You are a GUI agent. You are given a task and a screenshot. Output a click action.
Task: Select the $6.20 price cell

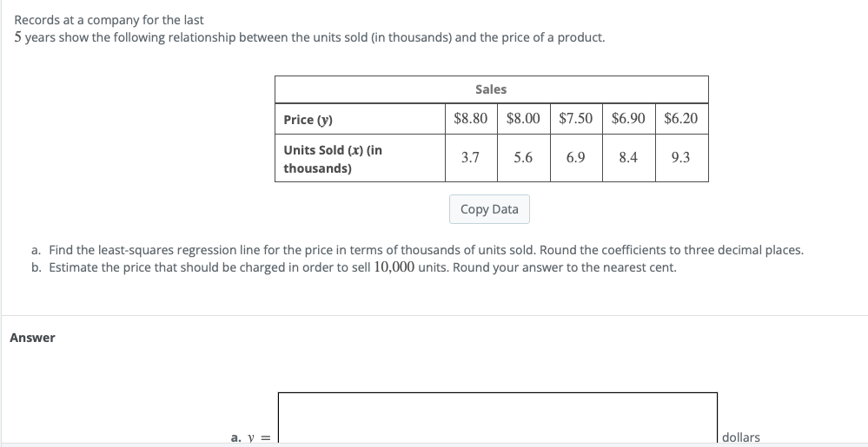(x=682, y=118)
